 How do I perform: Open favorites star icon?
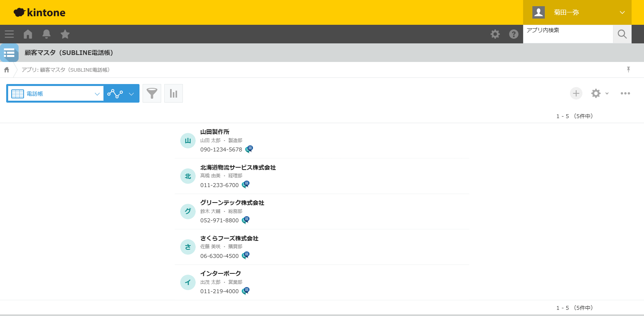point(65,34)
